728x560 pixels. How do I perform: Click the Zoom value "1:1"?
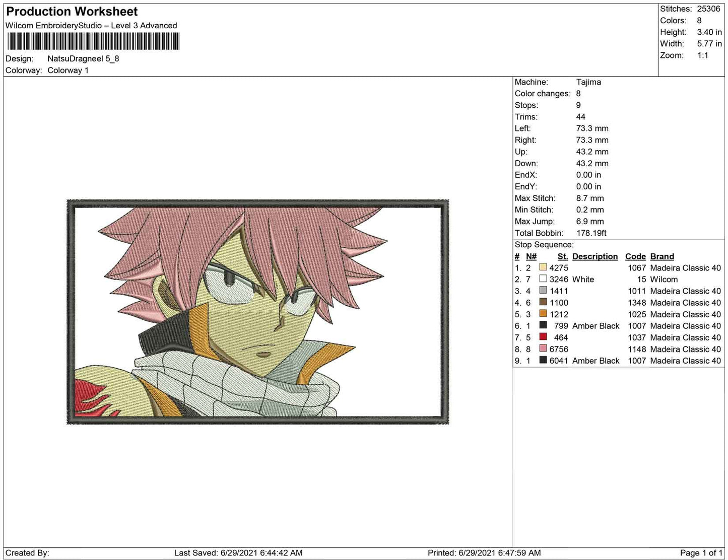point(703,55)
